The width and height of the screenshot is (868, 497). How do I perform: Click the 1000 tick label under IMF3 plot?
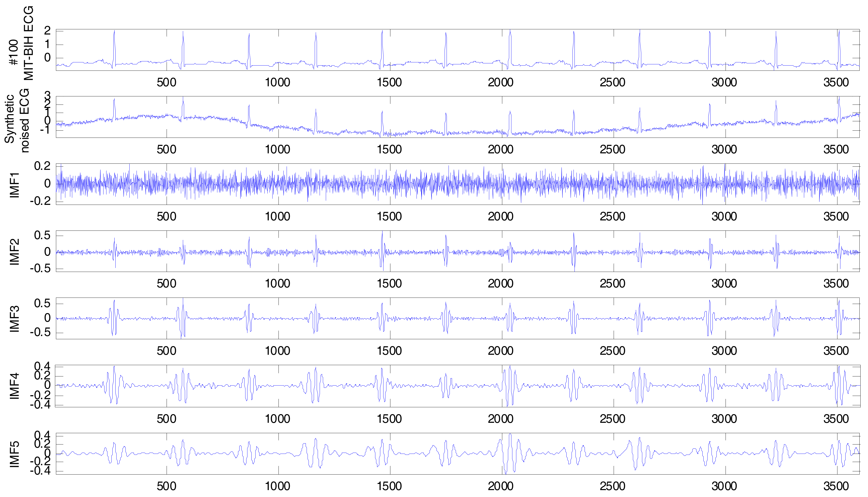click(278, 351)
